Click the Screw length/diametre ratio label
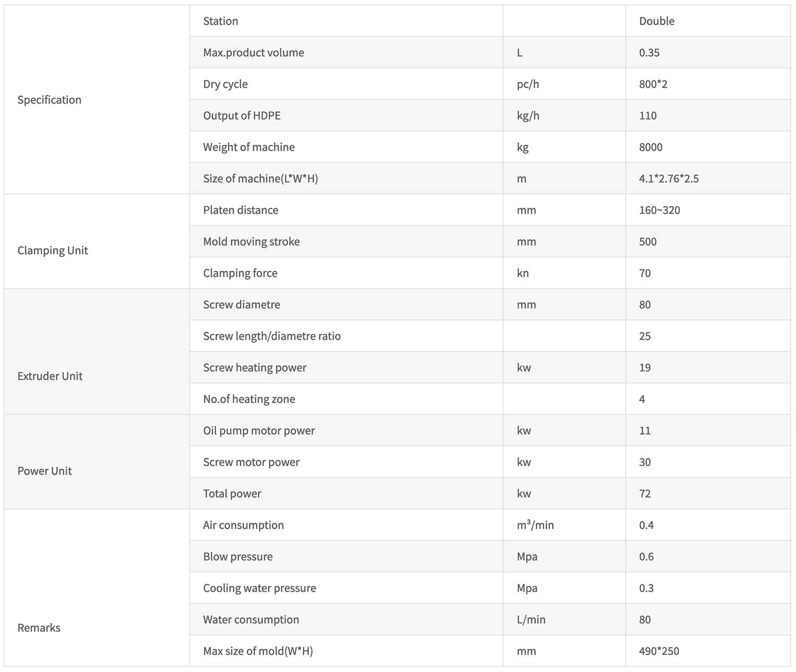796x672 pixels. pos(272,336)
